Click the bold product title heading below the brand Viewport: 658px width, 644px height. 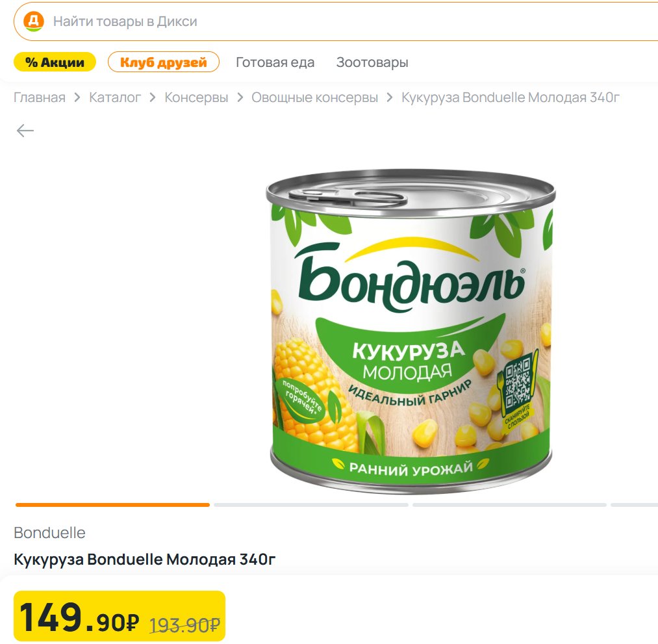click(x=145, y=559)
